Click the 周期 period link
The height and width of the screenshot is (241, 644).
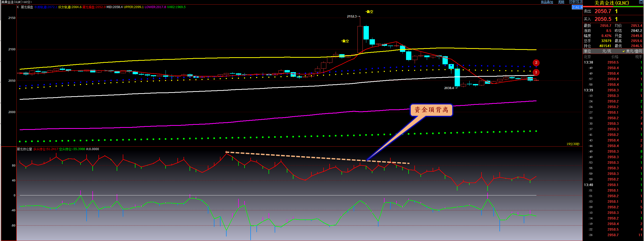[x=561, y=2]
